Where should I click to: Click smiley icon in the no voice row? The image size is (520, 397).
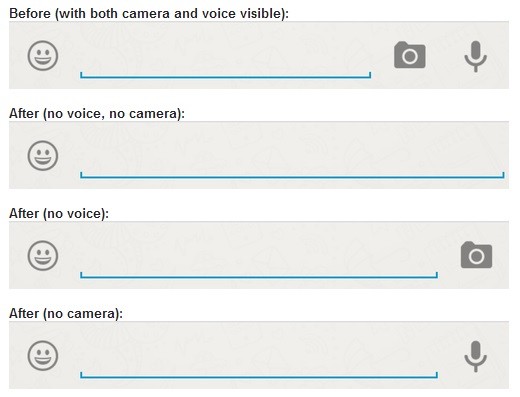(43, 256)
